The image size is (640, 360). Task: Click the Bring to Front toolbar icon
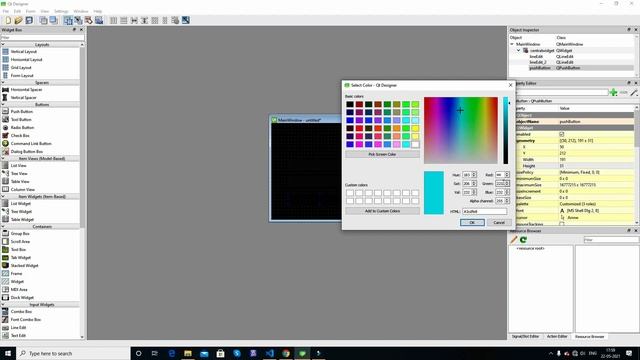coord(53,20)
